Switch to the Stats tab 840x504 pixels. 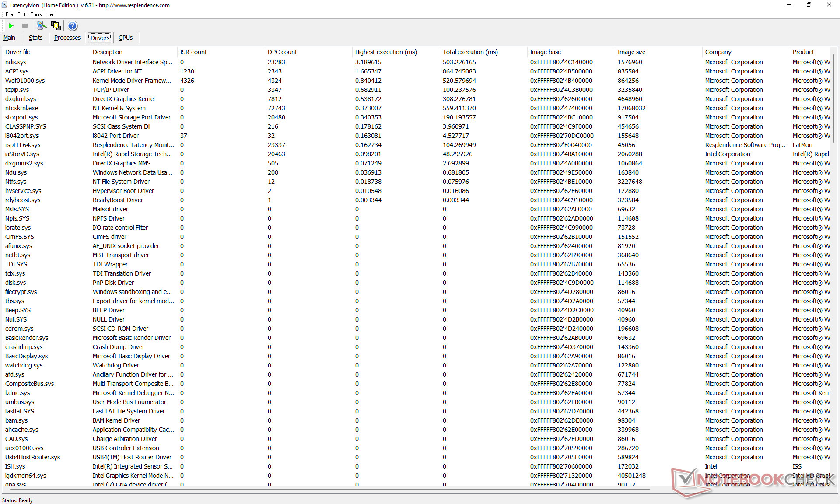coord(35,38)
